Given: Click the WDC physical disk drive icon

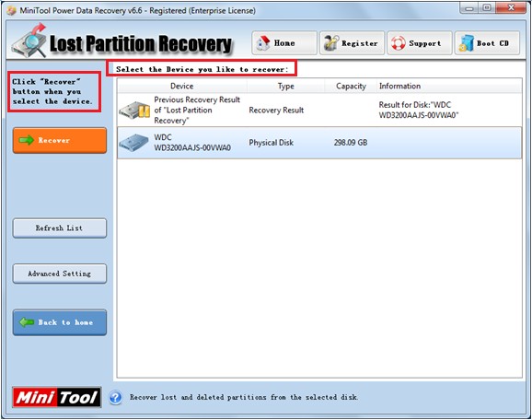Looking at the screenshot, I should pyautogui.click(x=133, y=143).
